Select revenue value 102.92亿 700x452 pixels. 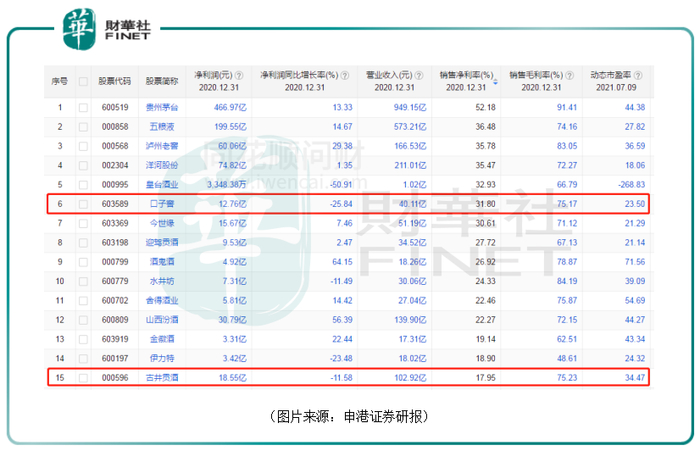click(x=410, y=378)
